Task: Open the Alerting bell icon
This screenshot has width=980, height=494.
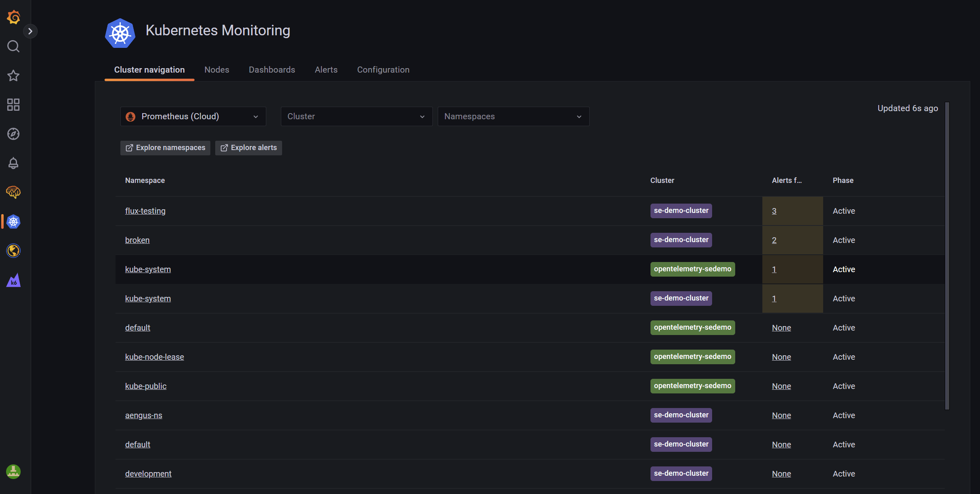Action: pyautogui.click(x=13, y=163)
